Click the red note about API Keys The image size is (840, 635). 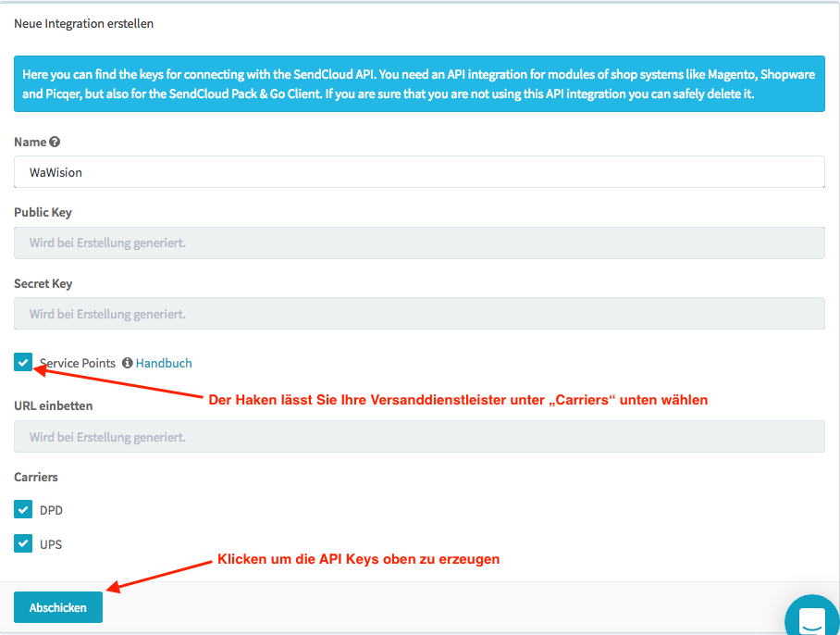pos(358,560)
